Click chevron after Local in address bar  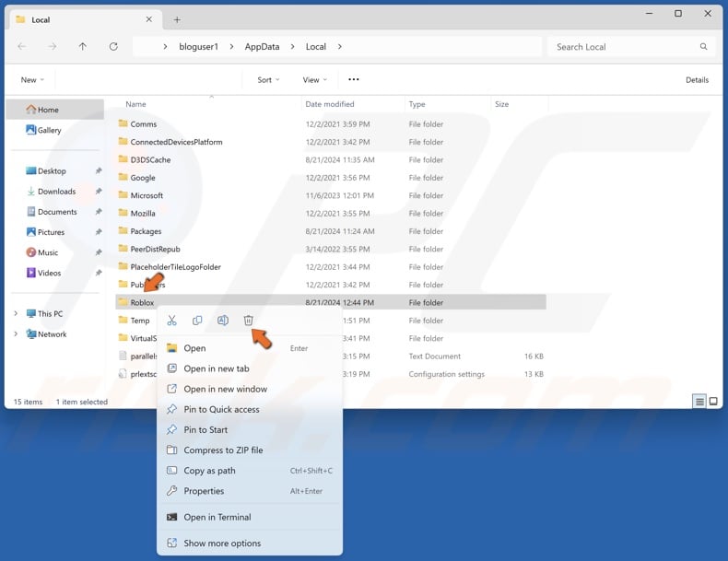tap(340, 46)
